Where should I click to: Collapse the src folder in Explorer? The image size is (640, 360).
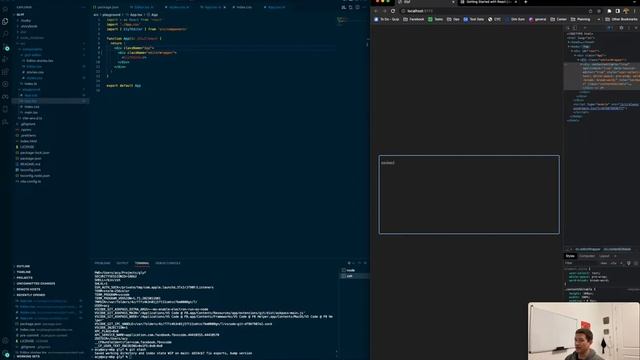coord(23,43)
